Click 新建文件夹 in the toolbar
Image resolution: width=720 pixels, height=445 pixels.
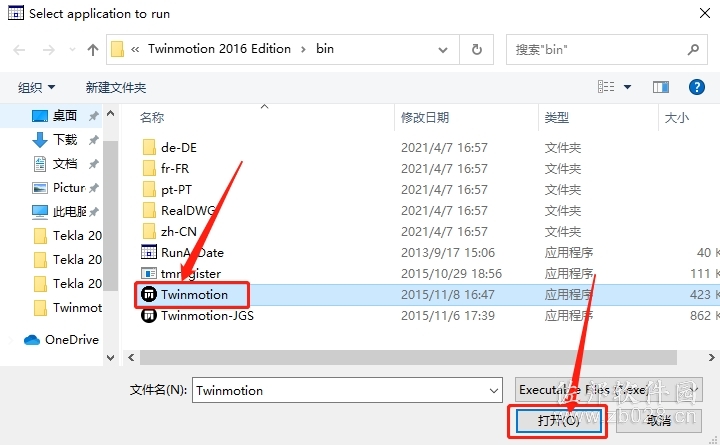point(116,87)
